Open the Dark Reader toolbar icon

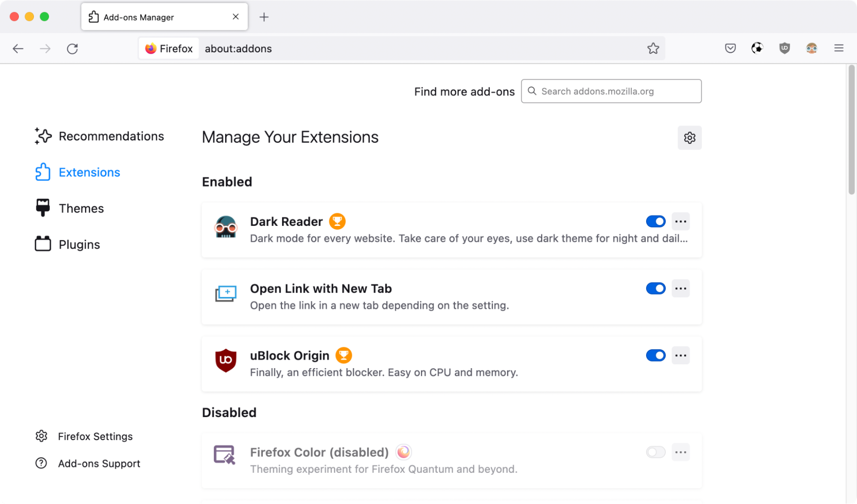click(x=812, y=48)
